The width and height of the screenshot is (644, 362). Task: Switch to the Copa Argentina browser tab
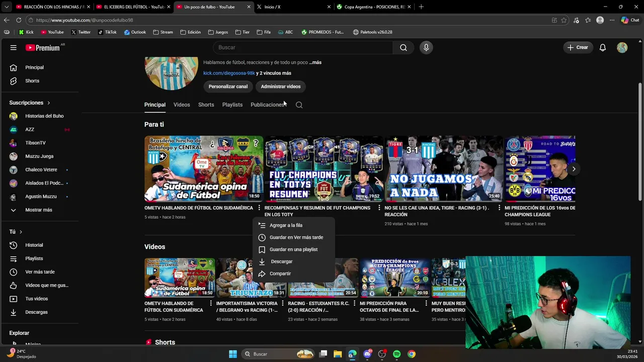[374, 7]
